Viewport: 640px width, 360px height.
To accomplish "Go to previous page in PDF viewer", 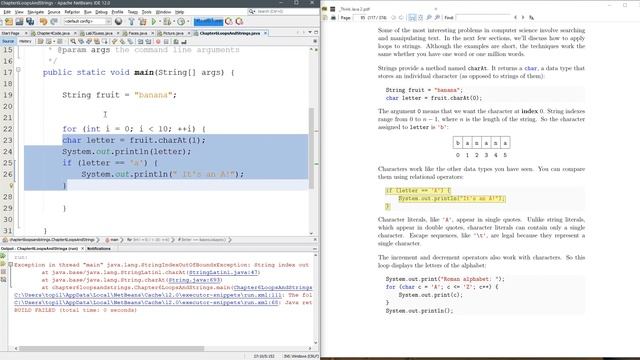I will click(x=393, y=18).
